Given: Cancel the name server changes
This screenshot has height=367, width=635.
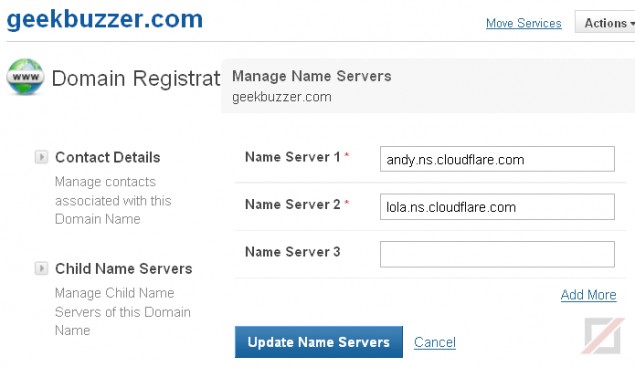Looking at the screenshot, I should (x=435, y=342).
